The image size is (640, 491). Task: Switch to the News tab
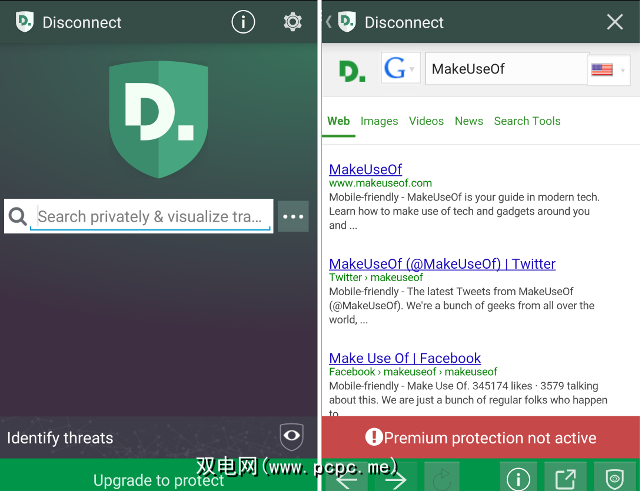click(x=469, y=121)
